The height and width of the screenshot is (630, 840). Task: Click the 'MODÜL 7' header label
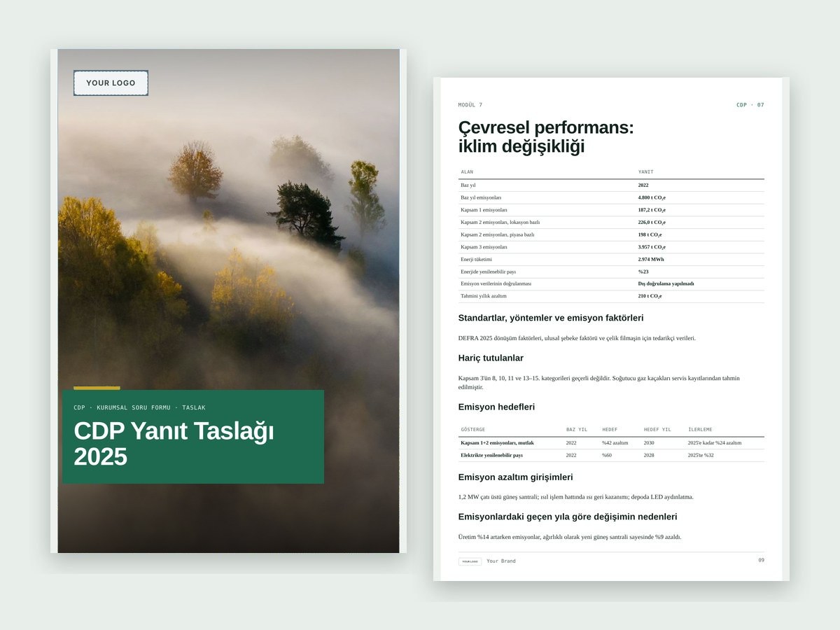(470, 105)
